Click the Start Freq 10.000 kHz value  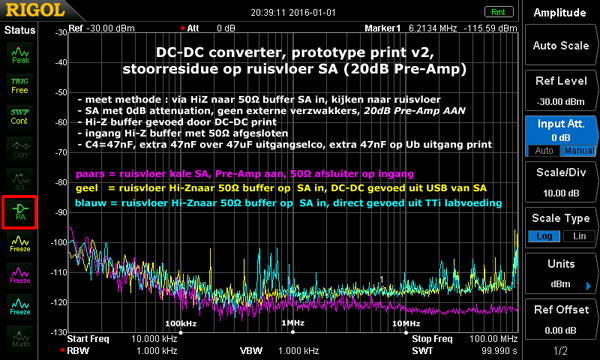point(154,339)
